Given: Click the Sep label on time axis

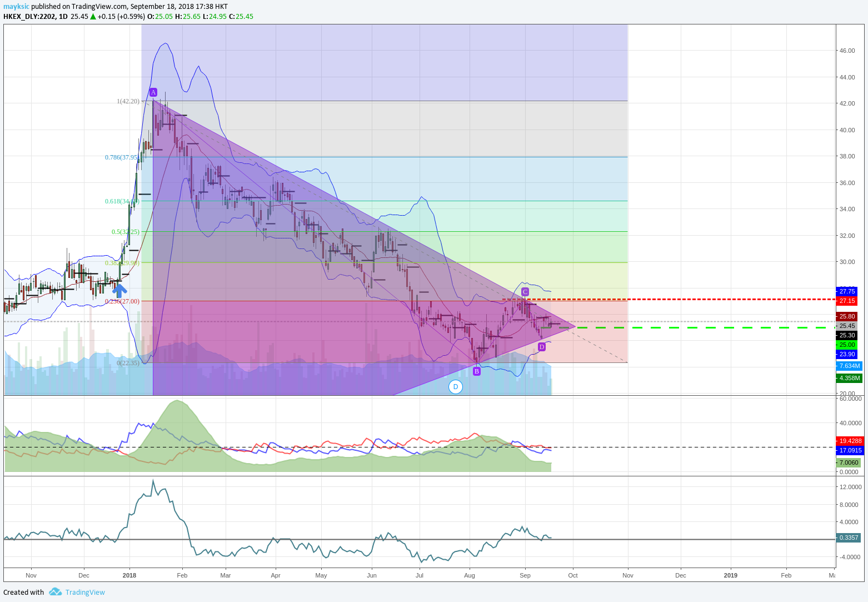Looking at the screenshot, I should [x=525, y=575].
